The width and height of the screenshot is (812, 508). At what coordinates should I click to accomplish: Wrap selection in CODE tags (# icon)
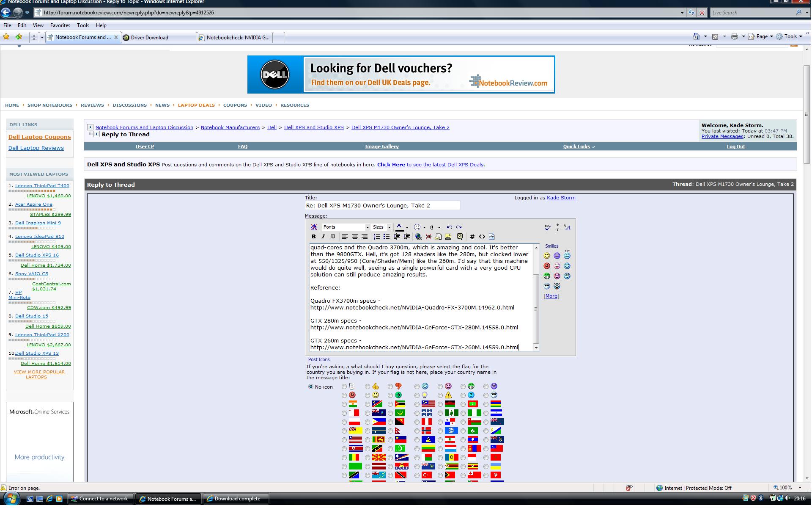[x=472, y=237]
